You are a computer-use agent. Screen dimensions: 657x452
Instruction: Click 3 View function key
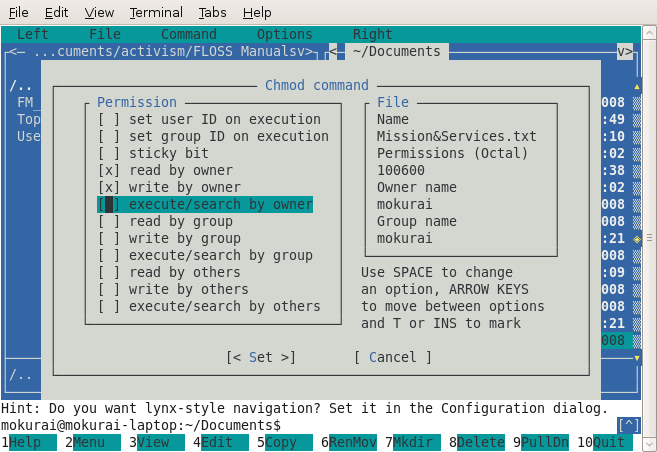(157, 442)
